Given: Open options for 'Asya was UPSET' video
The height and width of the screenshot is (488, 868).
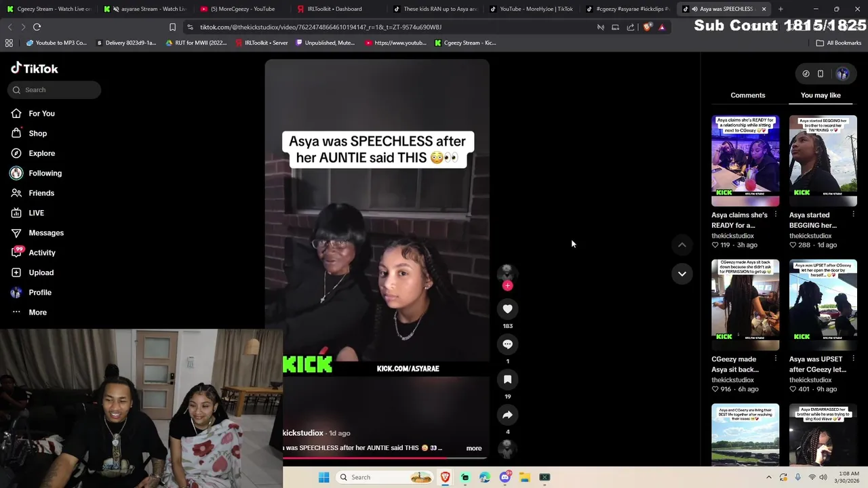Looking at the screenshot, I should pos(853,359).
